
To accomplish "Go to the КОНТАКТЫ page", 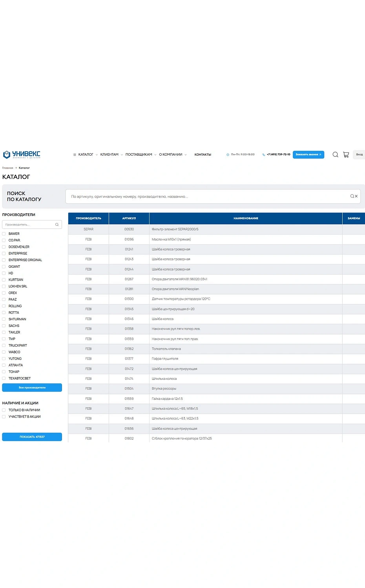I will 203,154.
